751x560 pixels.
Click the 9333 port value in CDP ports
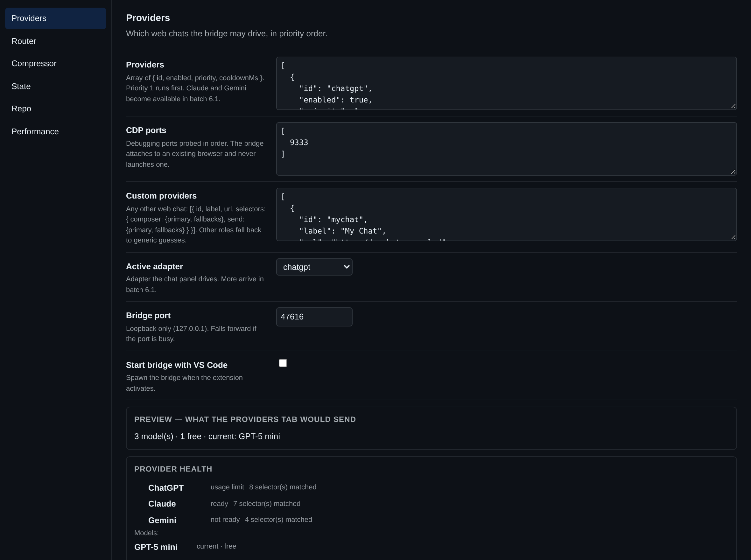coord(299,142)
